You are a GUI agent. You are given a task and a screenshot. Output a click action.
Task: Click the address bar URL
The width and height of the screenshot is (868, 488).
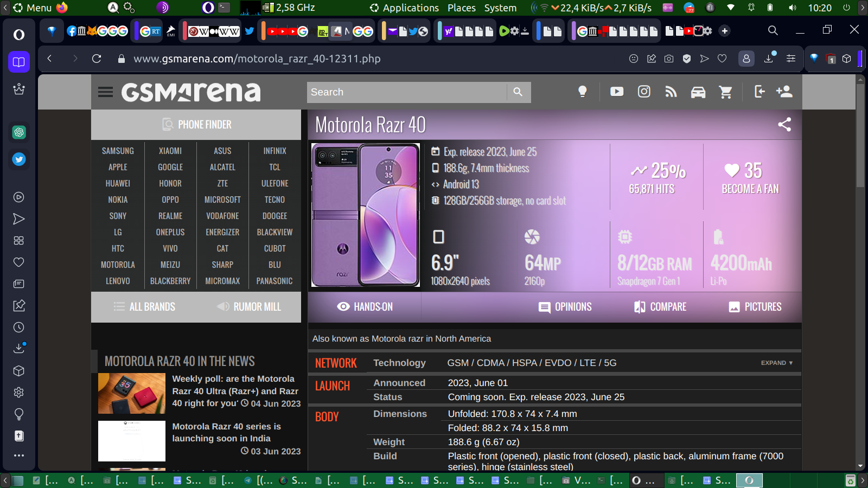click(257, 59)
